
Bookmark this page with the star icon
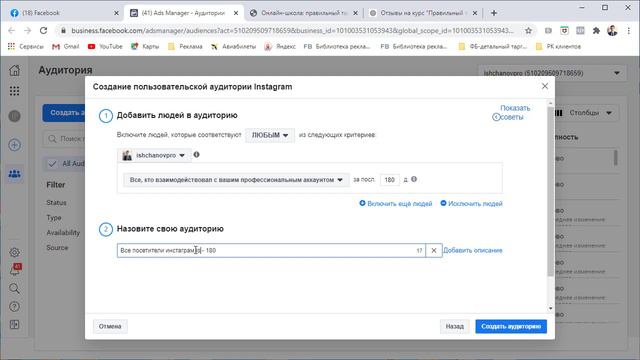click(529, 31)
